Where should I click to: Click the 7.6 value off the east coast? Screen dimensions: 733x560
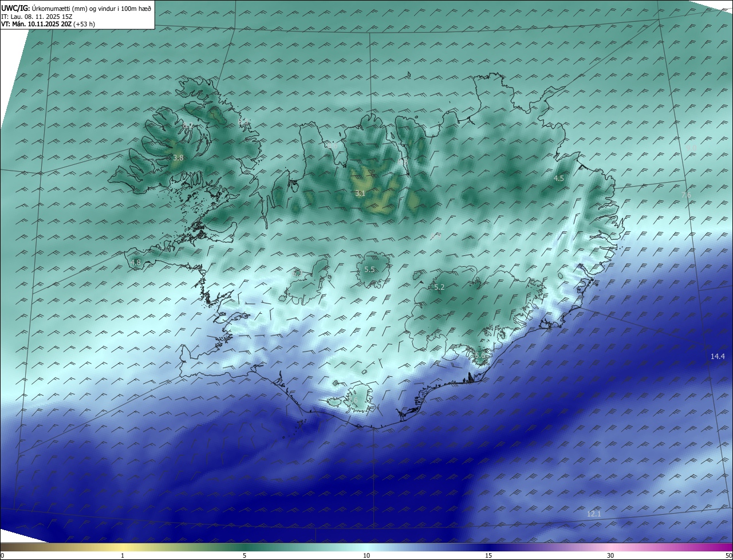[x=686, y=195]
